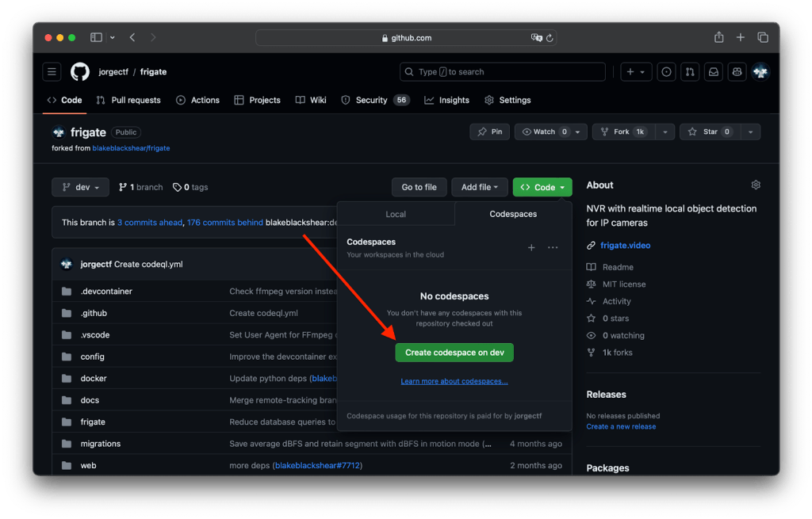The image size is (812, 519).
Task: Pin the repository with Pin button
Action: [490, 132]
